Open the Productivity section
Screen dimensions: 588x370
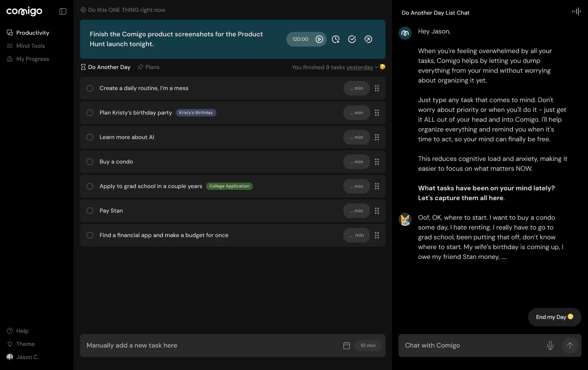point(28,33)
